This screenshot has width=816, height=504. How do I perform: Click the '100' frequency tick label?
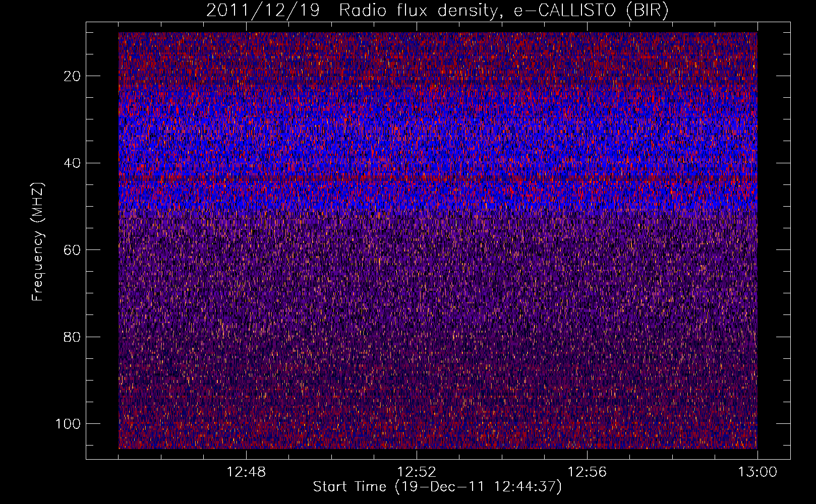click(68, 424)
